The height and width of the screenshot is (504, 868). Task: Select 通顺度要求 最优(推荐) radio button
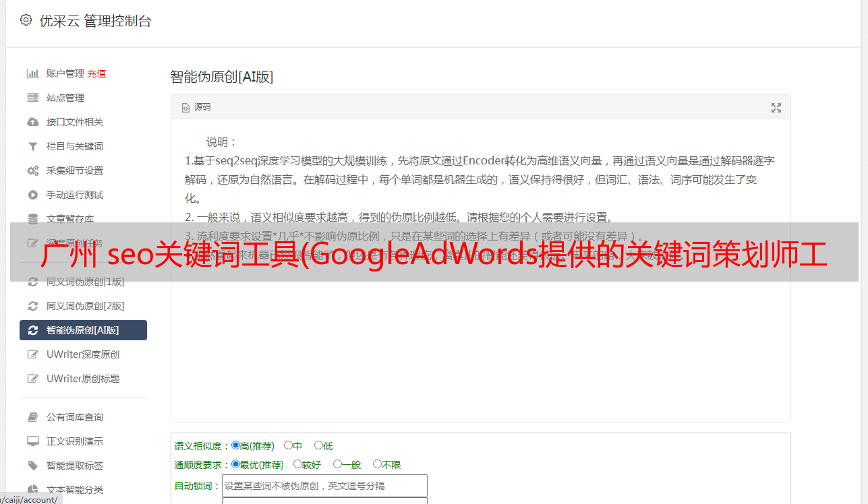pos(235,464)
